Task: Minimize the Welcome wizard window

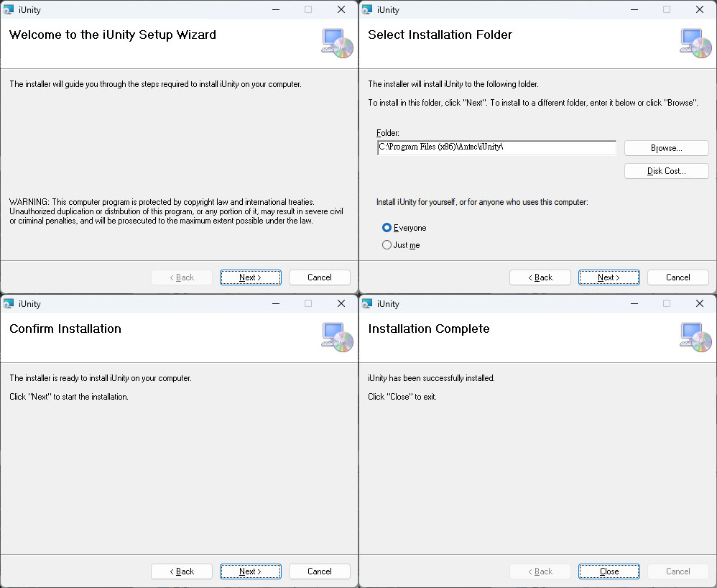Action: coord(276,9)
